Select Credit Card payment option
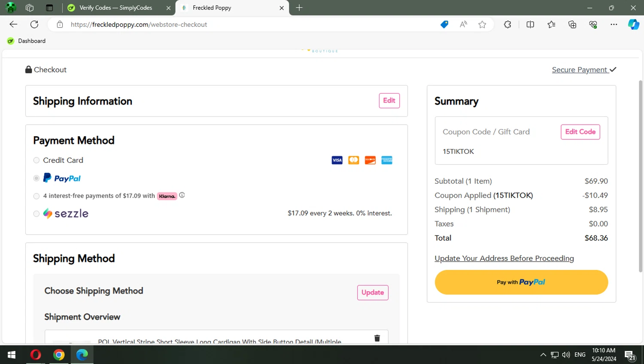This screenshot has height=364, width=644. 36,160
